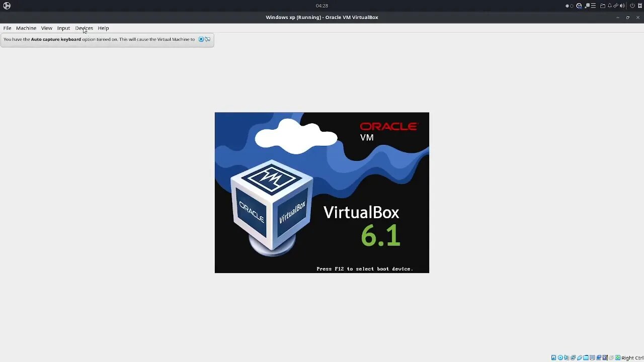Click the network adapter status icon
This screenshot has height=362, width=644.
573,358
